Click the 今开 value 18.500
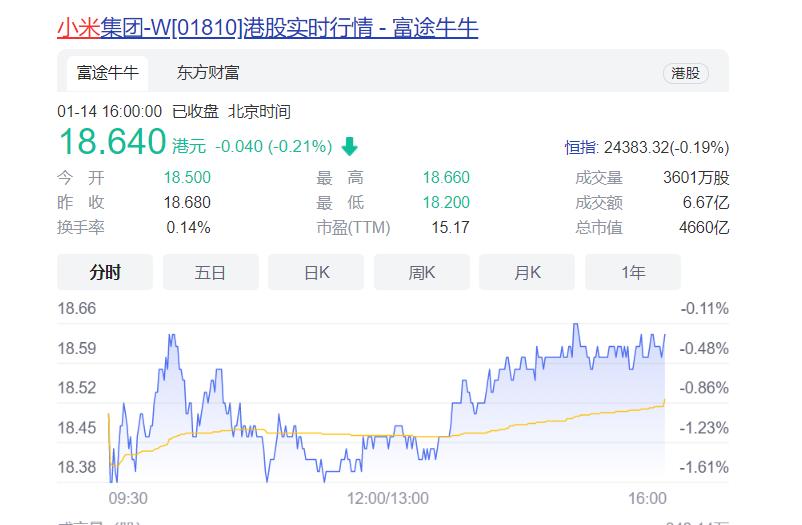The width and height of the screenshot is (802, 525). [x=187, y=178]
